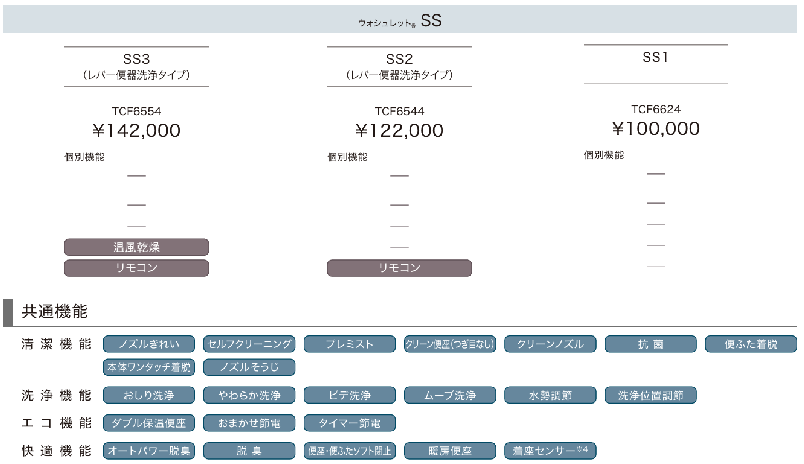
Task: Pick the オートパワー脱臭 badge
Action: click(149, 451)
